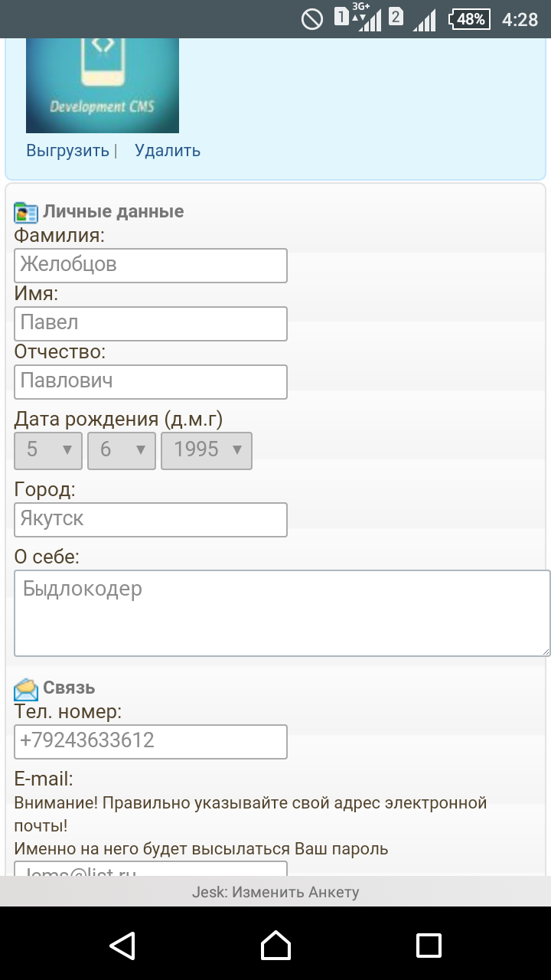Image resolution: width=551 pixels, height=980 pixels.
Task: Tap the battery 48% status icon
Action: click(469, 19)
